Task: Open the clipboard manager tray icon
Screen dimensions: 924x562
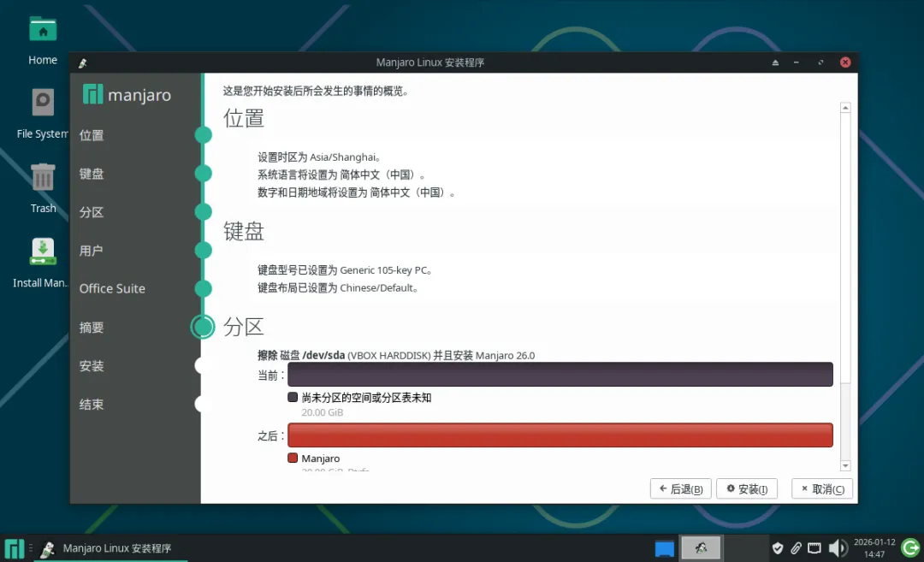Action: [x=796, y=547]
